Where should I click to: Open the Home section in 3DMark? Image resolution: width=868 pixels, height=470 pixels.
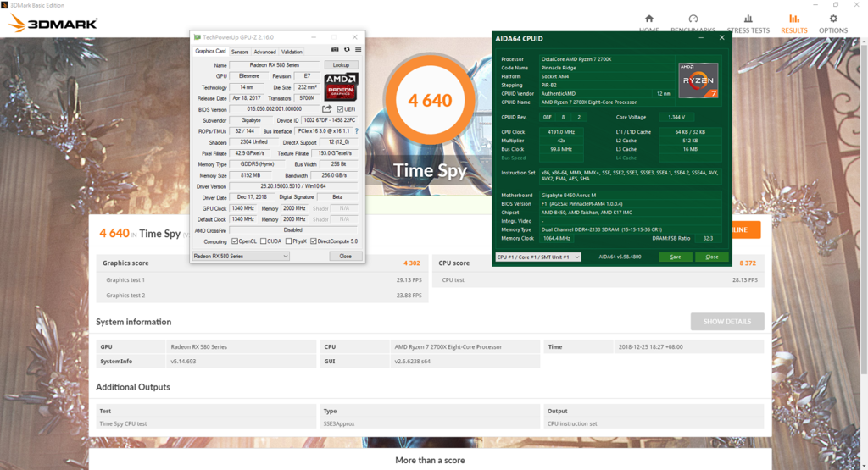(x=648, y=24)
